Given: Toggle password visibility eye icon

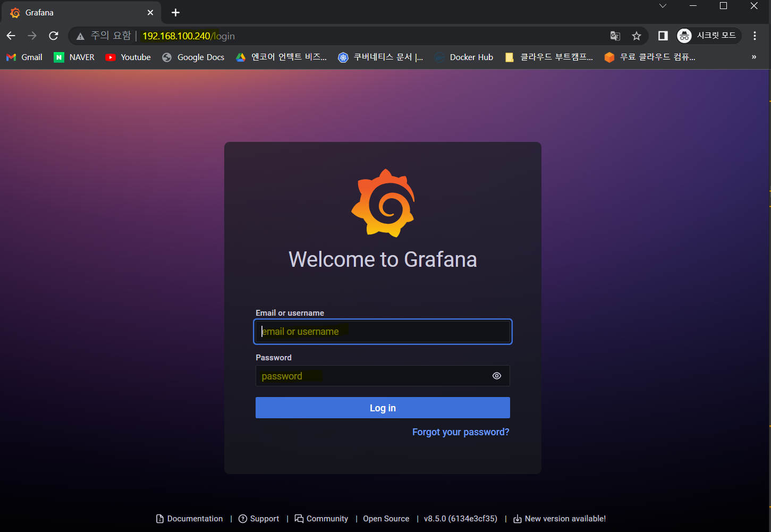Looking at the screenshot, I should click(497, 376).
